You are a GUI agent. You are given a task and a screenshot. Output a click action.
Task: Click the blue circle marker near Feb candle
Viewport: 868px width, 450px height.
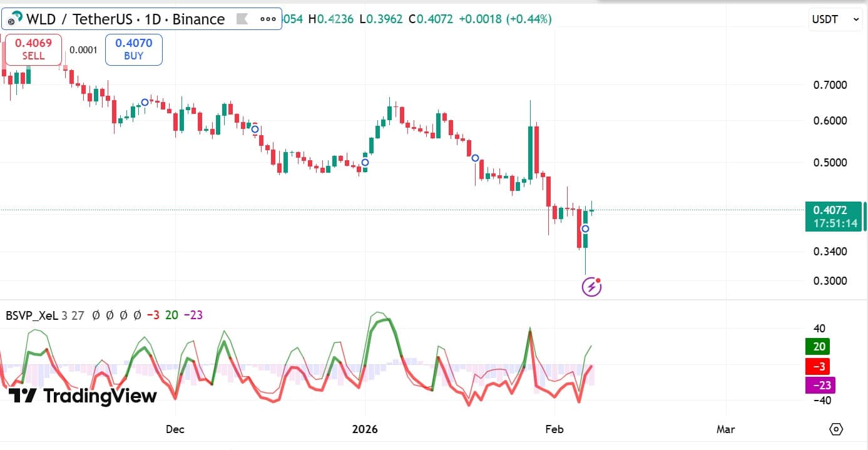(585, 229)
